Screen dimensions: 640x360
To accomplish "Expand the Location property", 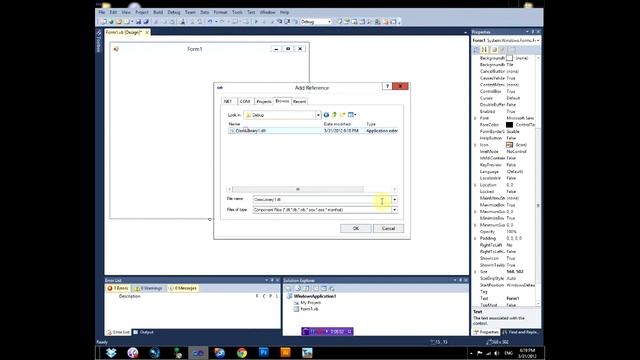I will 475,185.
